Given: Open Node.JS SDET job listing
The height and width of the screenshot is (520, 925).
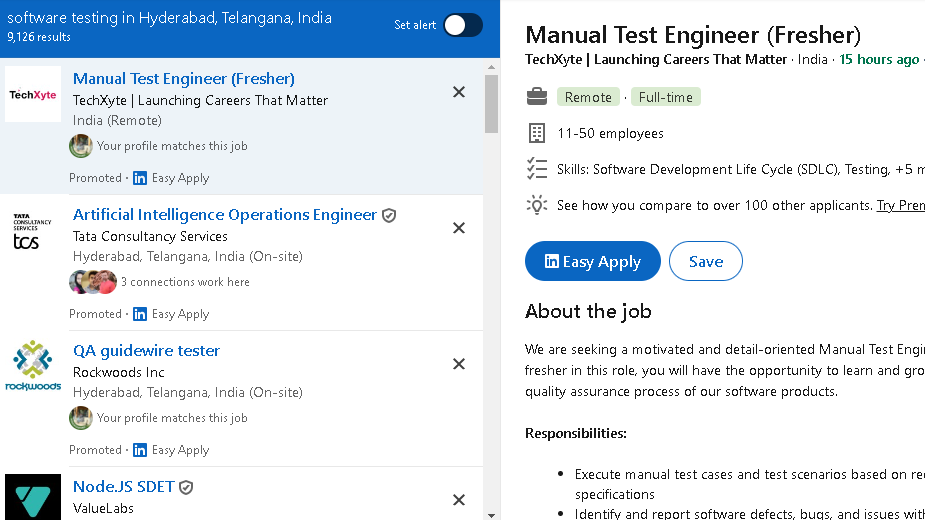Looking at the screenshot, I should pos(124,487).
